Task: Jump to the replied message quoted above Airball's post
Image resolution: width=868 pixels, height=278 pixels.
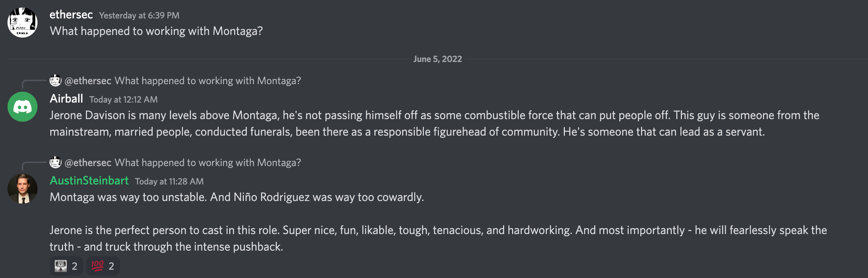Action: pyautogui.click(x=207, y=81)
